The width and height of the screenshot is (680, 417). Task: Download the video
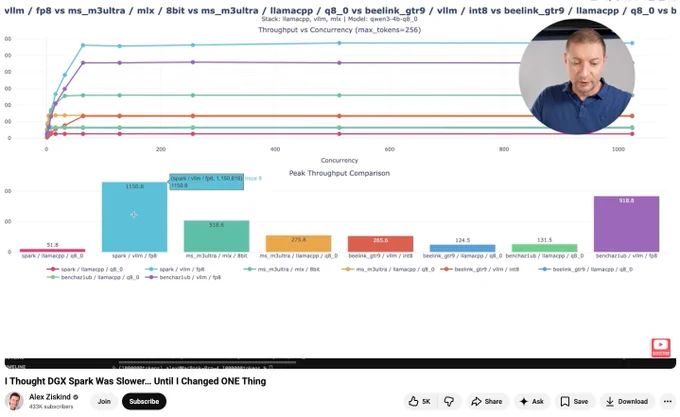(627, 401)
